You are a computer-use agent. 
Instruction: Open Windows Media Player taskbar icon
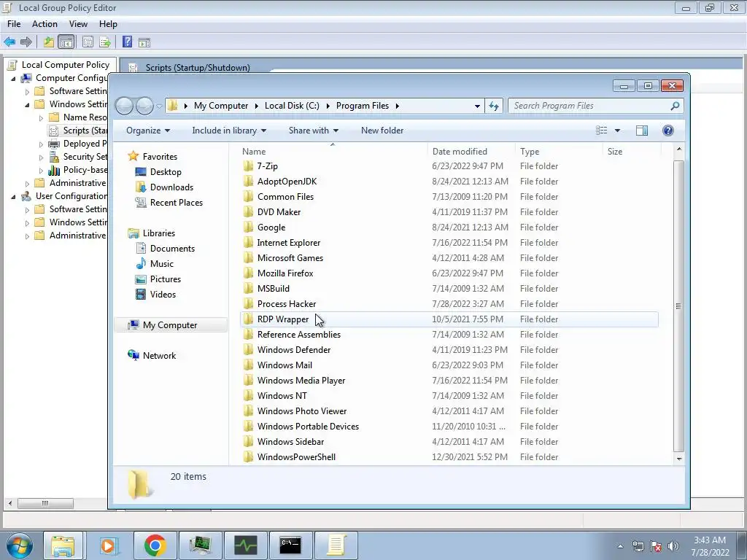(x=108, y=545)
